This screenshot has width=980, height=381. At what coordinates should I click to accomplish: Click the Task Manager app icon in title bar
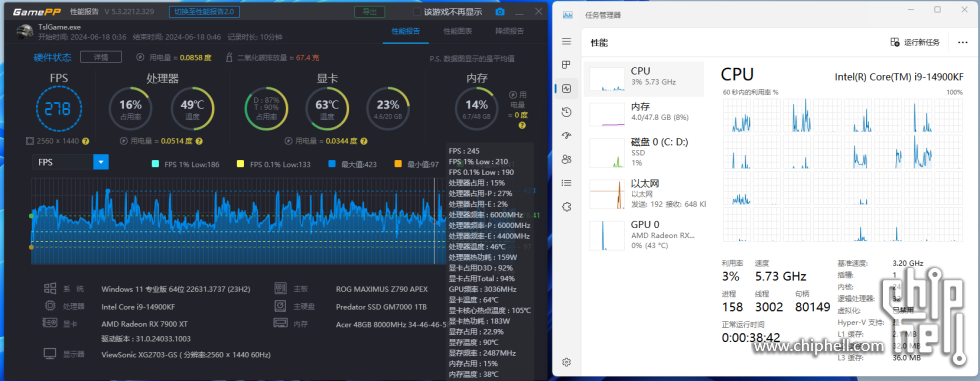[568, 14]
